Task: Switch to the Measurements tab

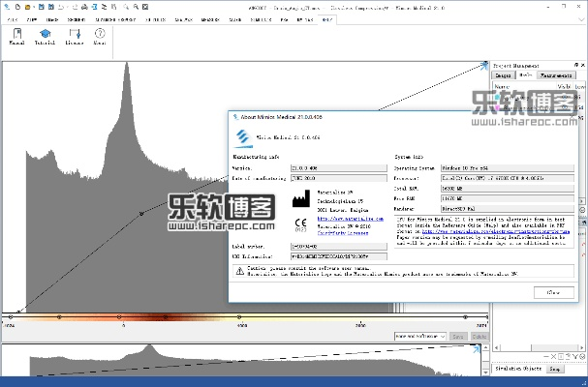Action: coord(556,74)
